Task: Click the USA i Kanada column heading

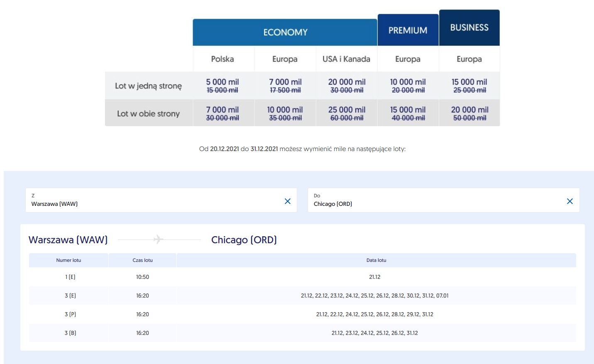Action: [x=347, y=59]
